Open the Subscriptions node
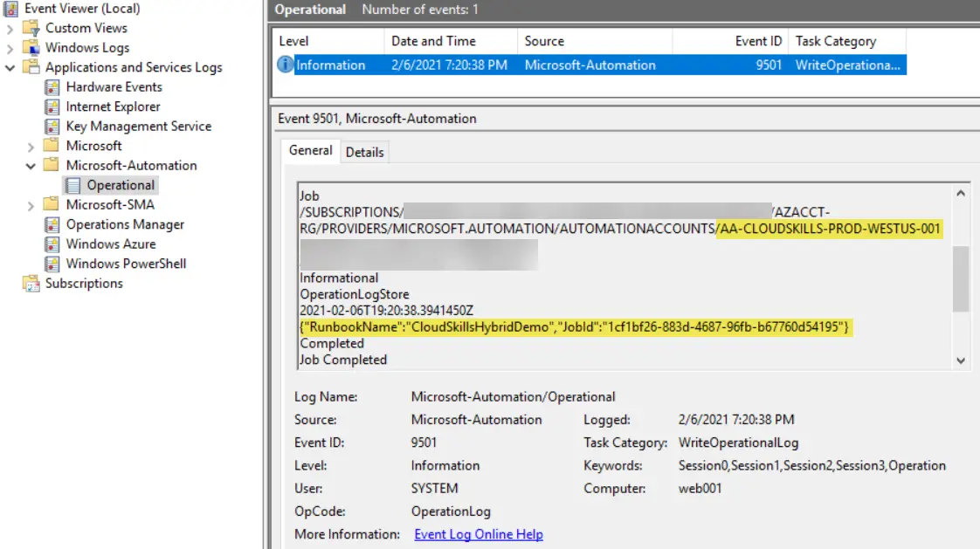980x549 pixels. [83, 283]
